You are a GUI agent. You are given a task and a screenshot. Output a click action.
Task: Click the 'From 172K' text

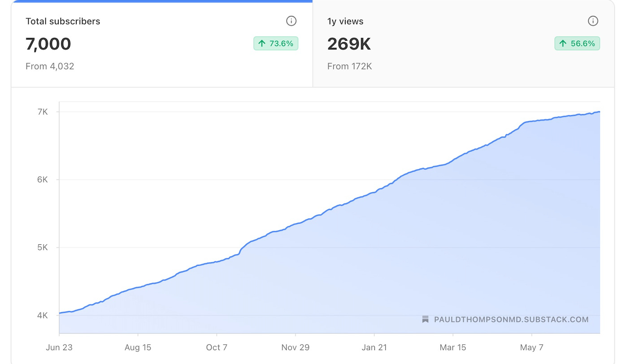(350, 66)
